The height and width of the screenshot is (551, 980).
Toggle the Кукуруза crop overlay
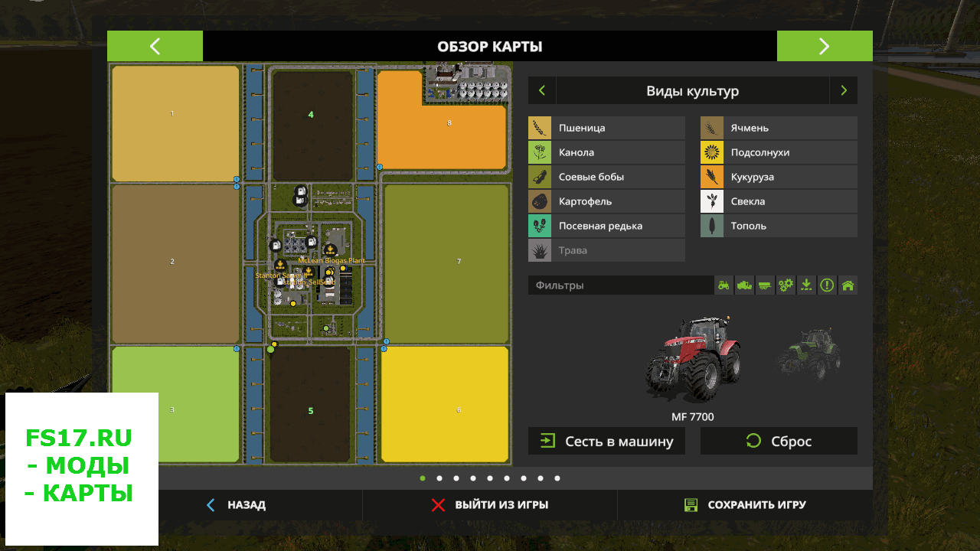[x=779, y=177]
